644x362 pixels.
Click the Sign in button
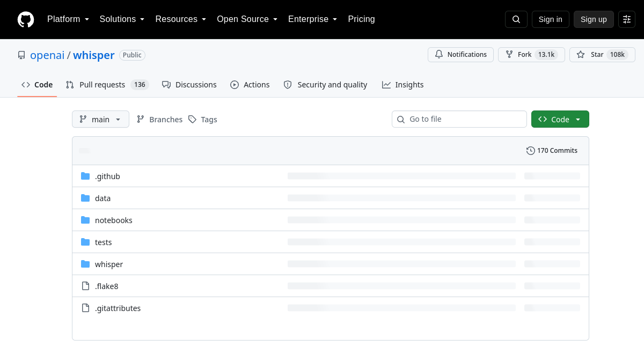(x=550, y=19)
